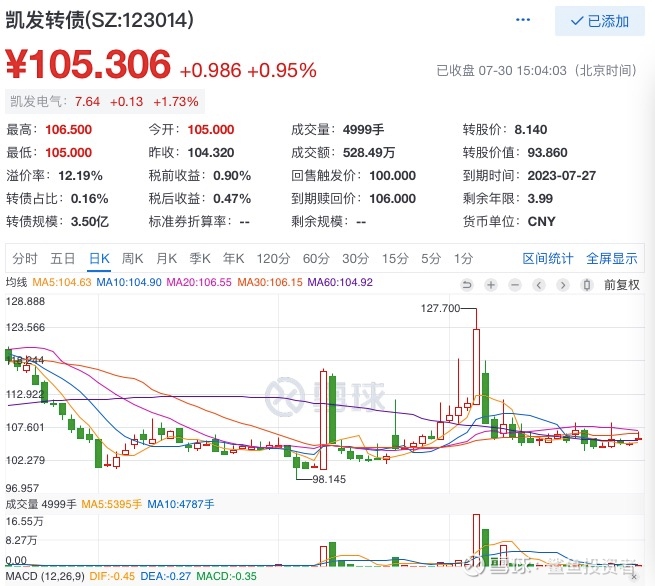
Task: Switch to 60分 interval tab
Action: [x=316, y=259]
